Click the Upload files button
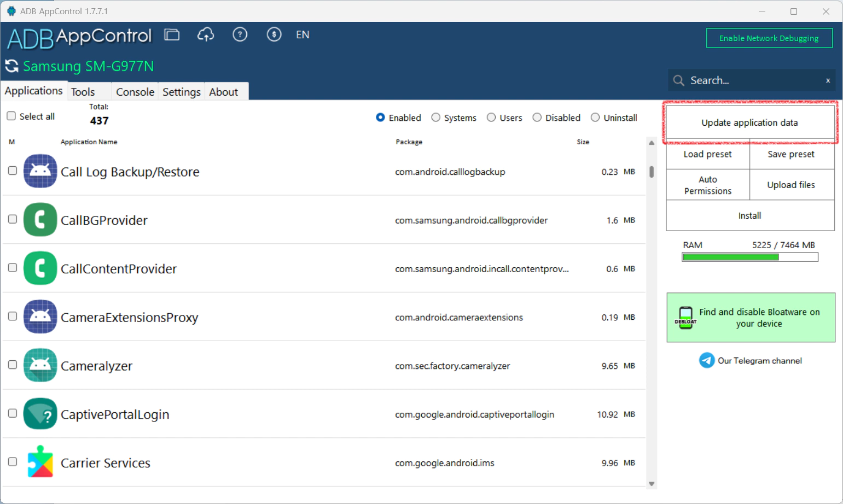The width and height of the screenshot is (843, 504). [x=792, y=185]
